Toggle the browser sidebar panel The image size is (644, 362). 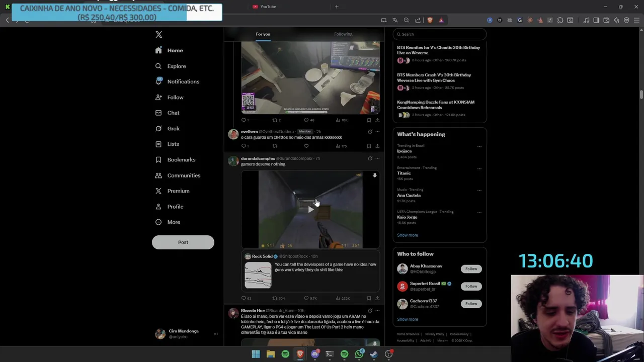tap(596, 20)
